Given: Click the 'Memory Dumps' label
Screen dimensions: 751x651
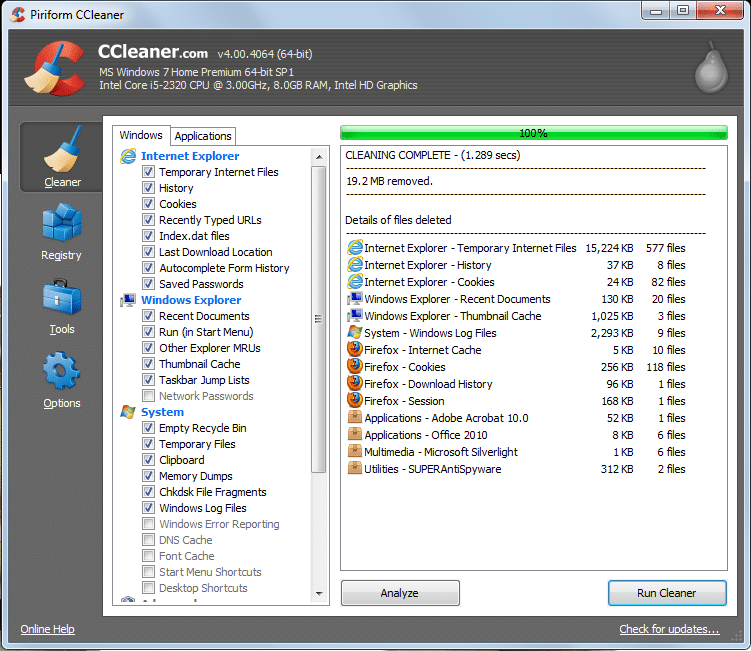Looking at the screenshot, I should (195, 476).
